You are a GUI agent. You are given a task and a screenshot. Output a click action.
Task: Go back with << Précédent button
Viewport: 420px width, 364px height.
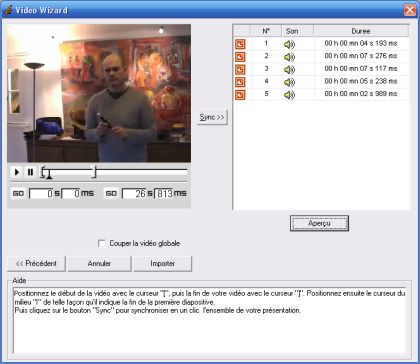click(x=36, y=264)
